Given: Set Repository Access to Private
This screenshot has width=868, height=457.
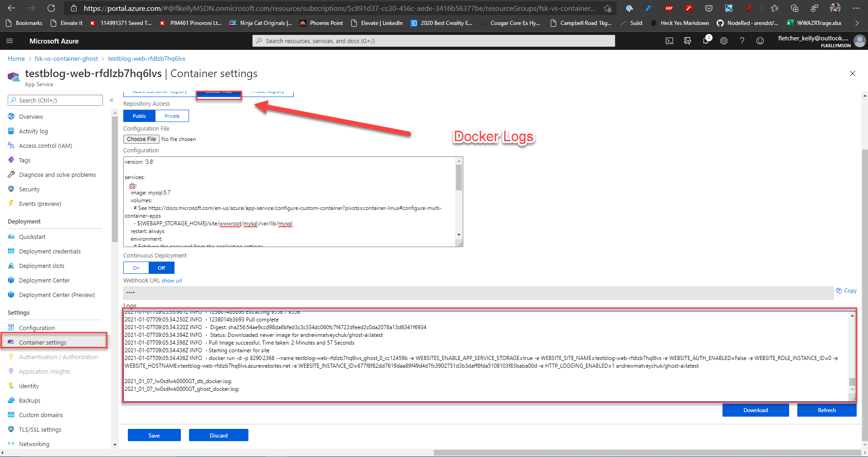Looking at the screenshot, I should [x=172, y=116].
